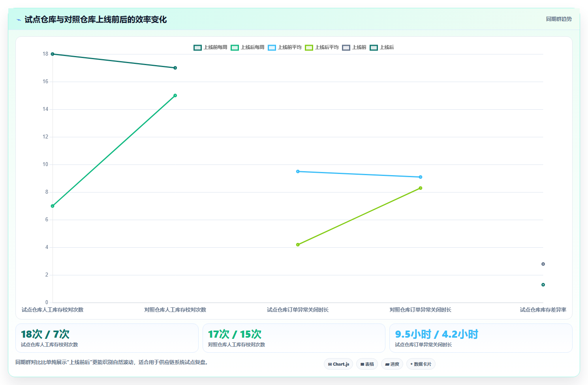Click the y-axis tick label 0
Image resolution: width=588 pixels, height=385 pixels.
(x=47, y=303)
